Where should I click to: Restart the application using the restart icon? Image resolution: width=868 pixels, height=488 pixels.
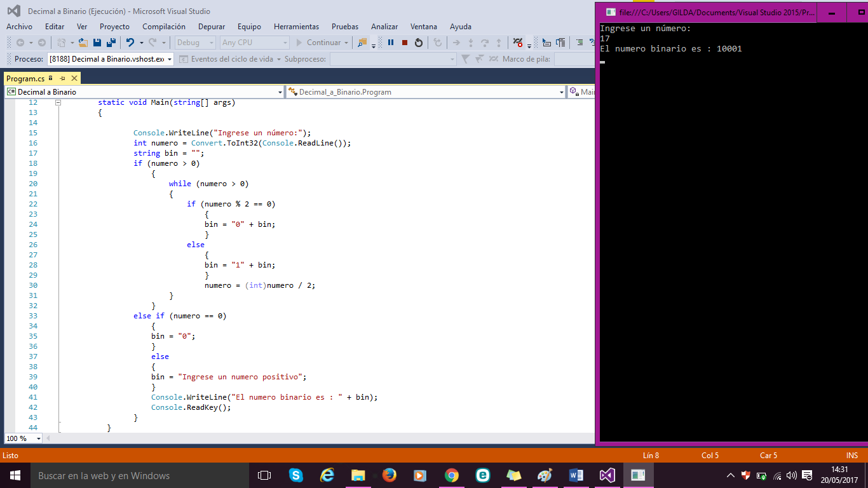[x=419, y=43]
